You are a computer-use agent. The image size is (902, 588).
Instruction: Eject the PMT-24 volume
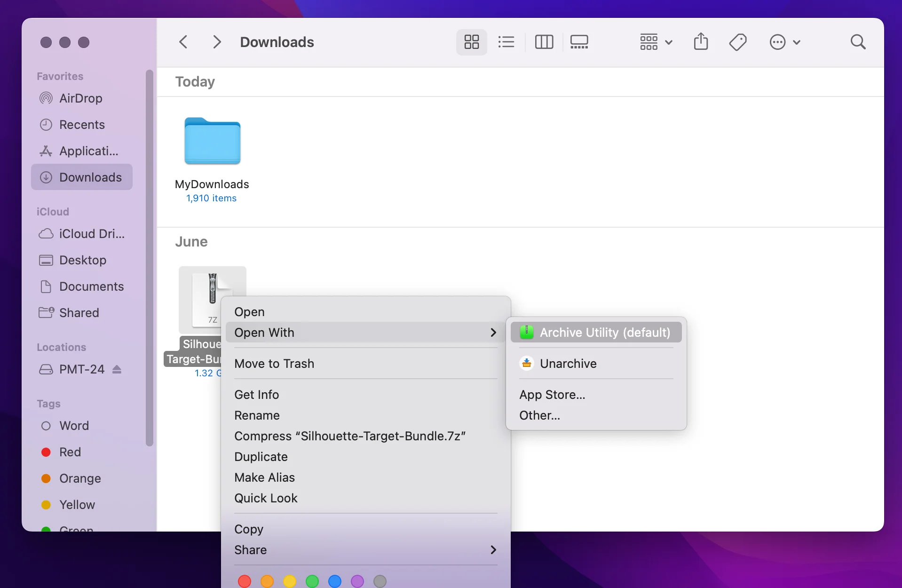click(x=117, y=369)
